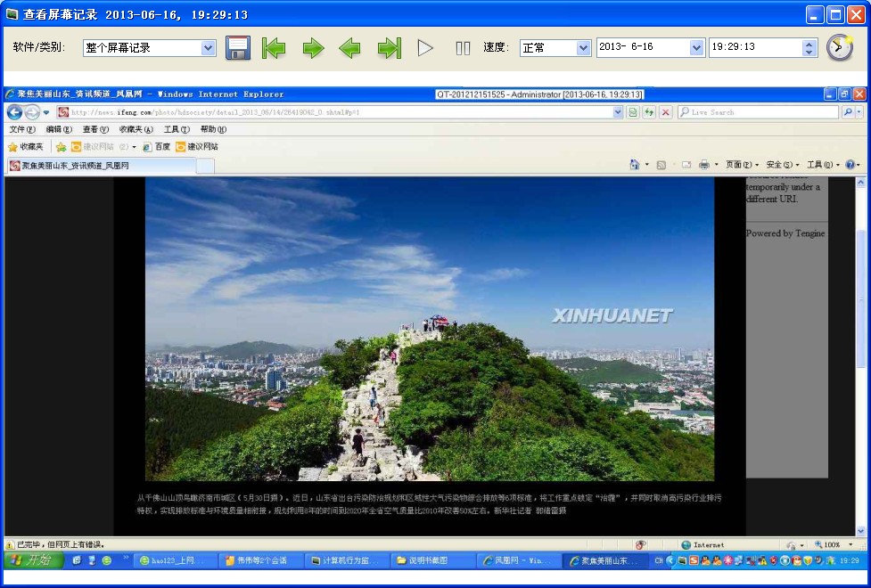Click the 收藏夹 favorites button

[x=25, y=147]
